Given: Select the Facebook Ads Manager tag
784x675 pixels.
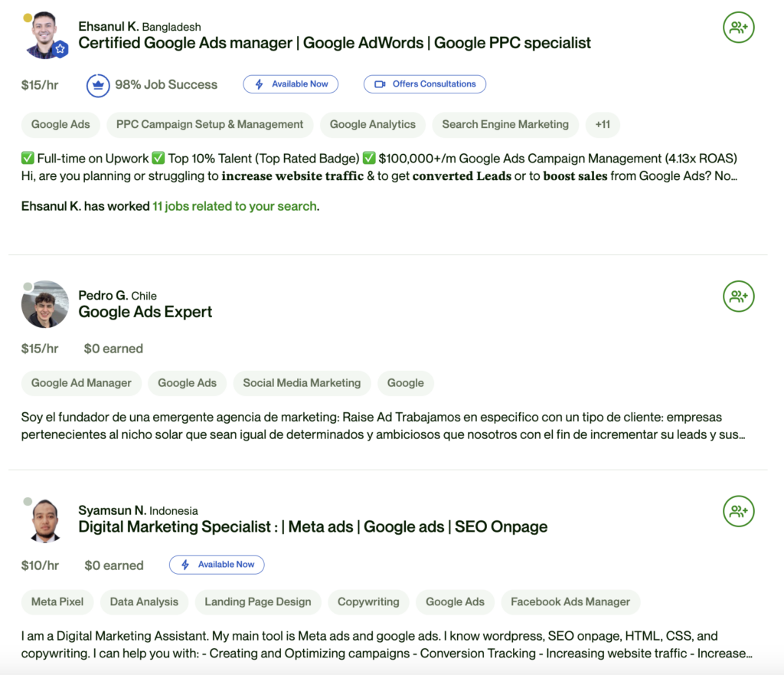Looking at the screenshot, I should 570,602.
